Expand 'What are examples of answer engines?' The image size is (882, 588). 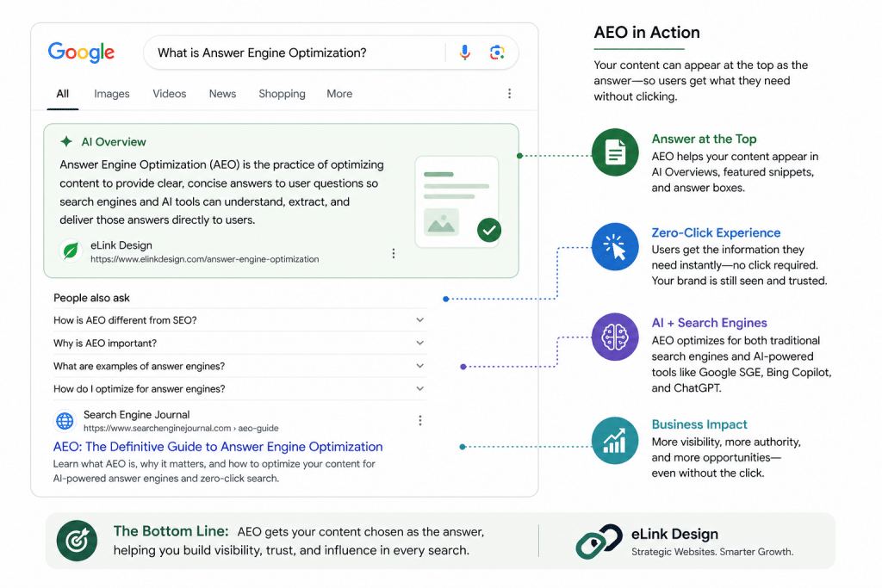click(420, 366)
